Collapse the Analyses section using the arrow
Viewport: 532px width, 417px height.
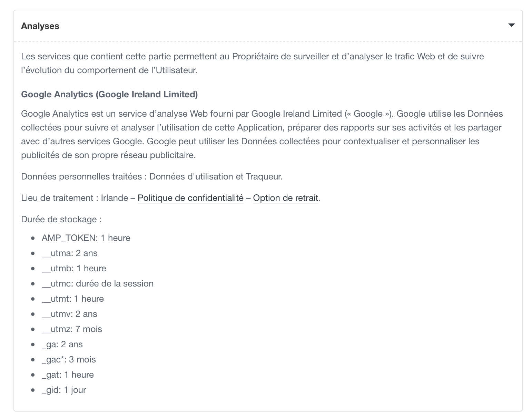coord(512,25)
